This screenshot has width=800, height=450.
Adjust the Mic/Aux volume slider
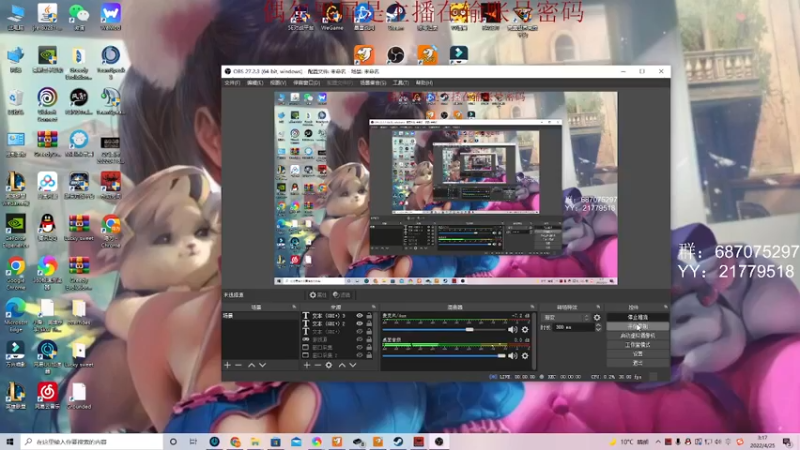(443, 330)
